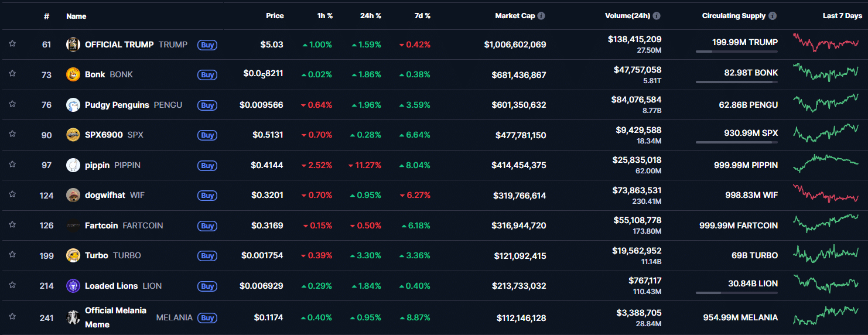The height and width of the screenshot is (335, 868).
Task: Star OFFICIAL TRUMP to add to watchlist
Action: (x=12, y=44)
